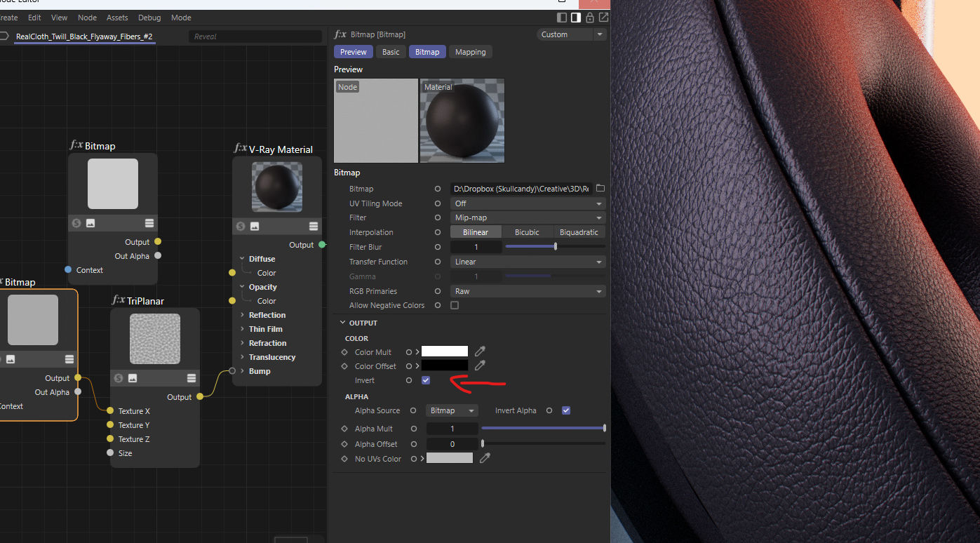The height and width of the screenshot is (543, 980).
Task: Click the white Color Mult swatch
Action: 444,351
